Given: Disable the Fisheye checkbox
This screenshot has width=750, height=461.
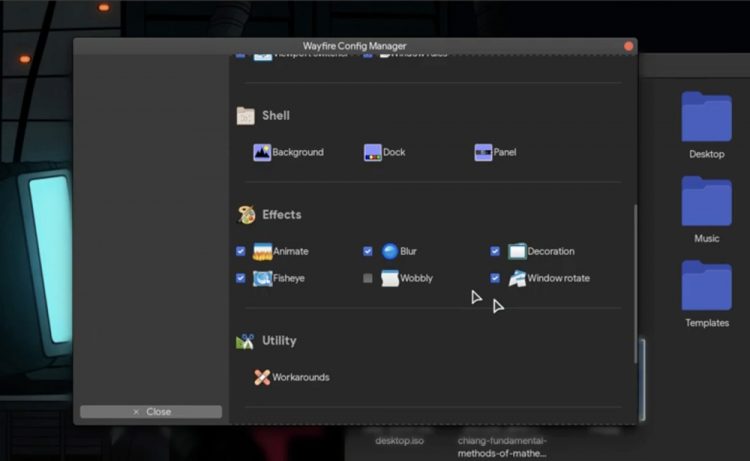Looking at the screenshot, I should (241, 278).
